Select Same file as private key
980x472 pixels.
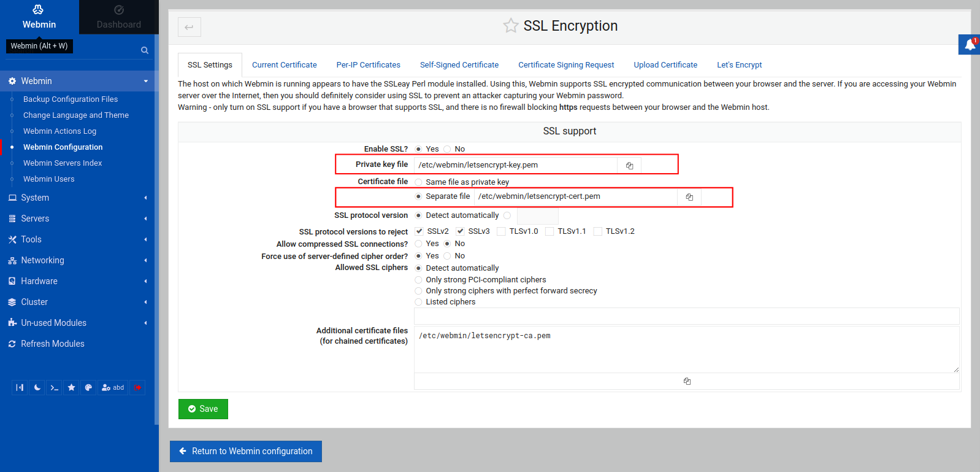(x=418, y=182)
